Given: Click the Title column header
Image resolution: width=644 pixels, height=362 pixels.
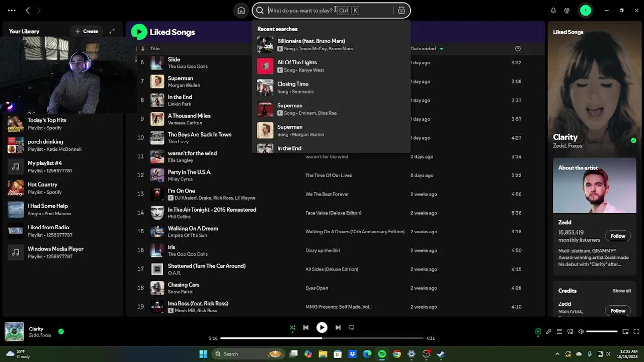Looking at the screenshot, I should (x=155, y=49).
